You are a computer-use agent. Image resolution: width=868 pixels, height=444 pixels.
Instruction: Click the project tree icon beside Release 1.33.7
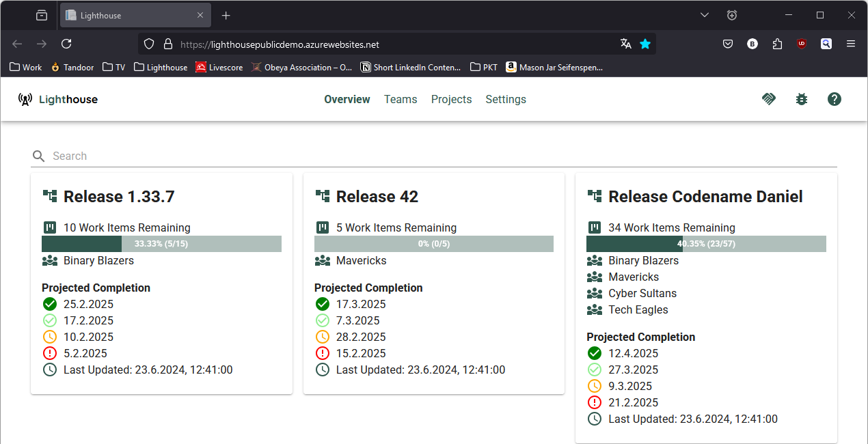point(50,196)
